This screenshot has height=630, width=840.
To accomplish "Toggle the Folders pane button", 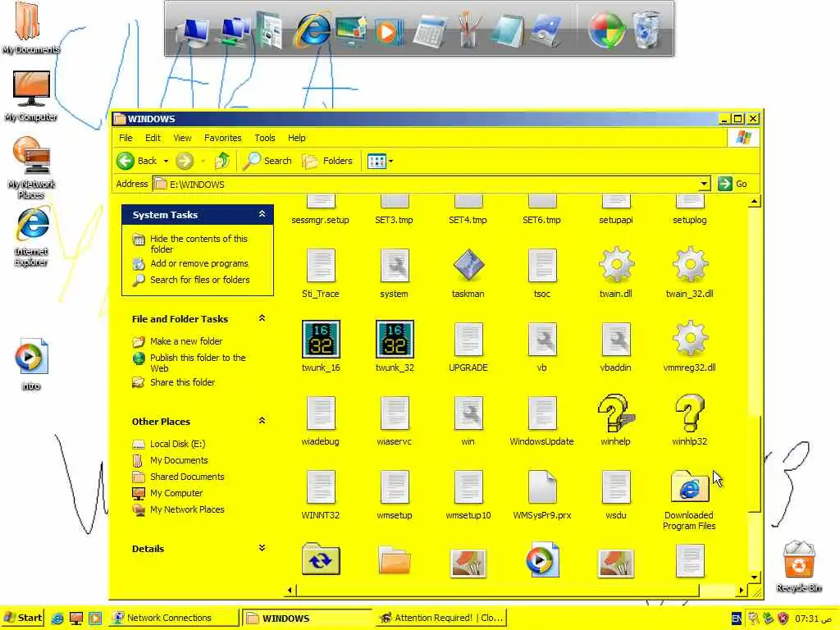I will pos(327,161).
